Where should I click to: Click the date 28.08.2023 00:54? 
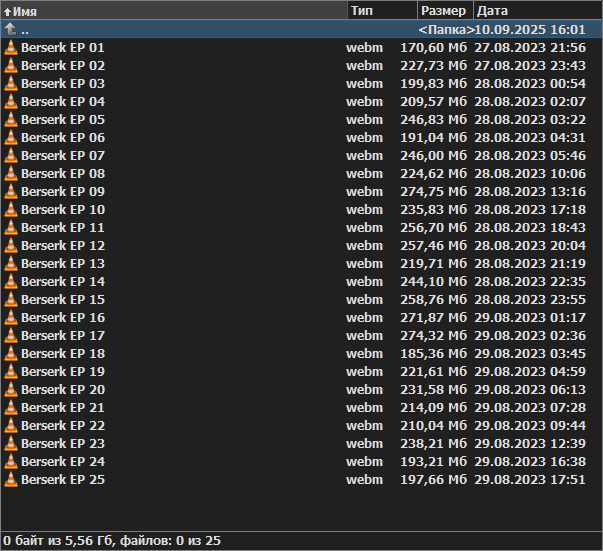pyautogui.click(x=530, y=83)
